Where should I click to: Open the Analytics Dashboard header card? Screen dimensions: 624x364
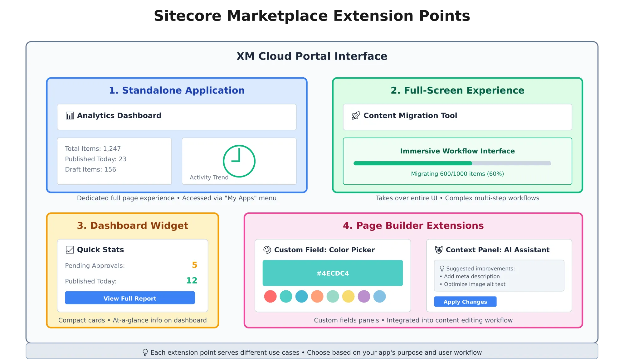click(177, 117)
